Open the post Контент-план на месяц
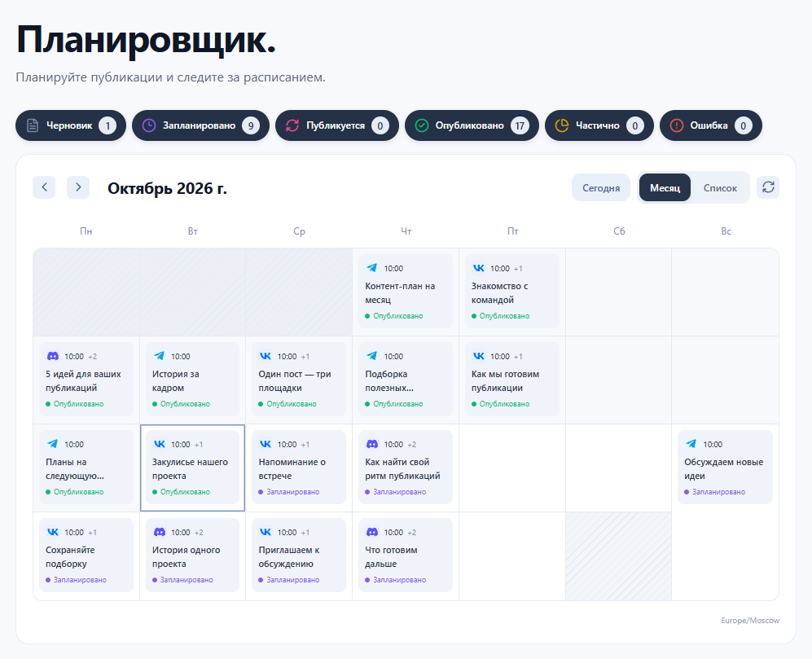This screenshot has height=659, width=812. (406, 291)
